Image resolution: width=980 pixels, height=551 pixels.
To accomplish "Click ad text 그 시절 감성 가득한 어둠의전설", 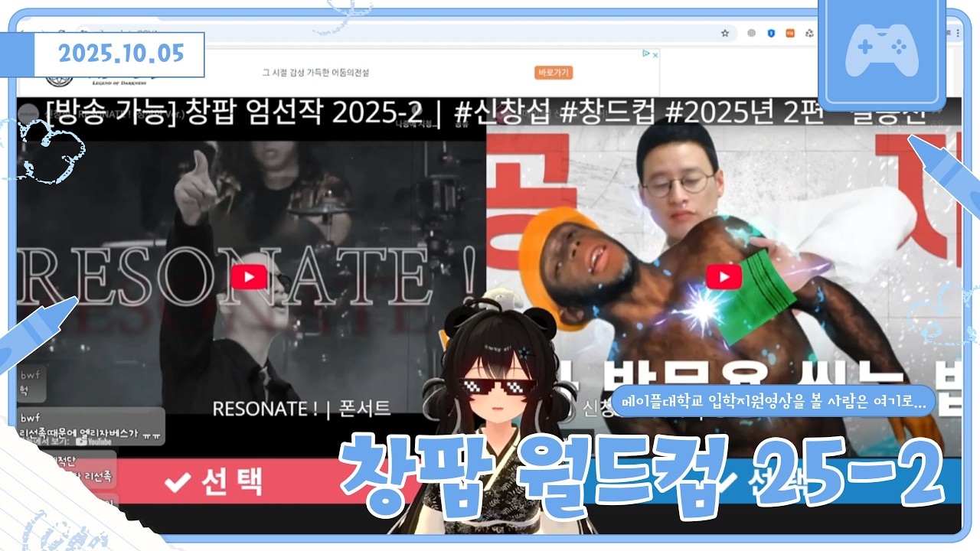I will pyautogui.click(x=316, y=73).
